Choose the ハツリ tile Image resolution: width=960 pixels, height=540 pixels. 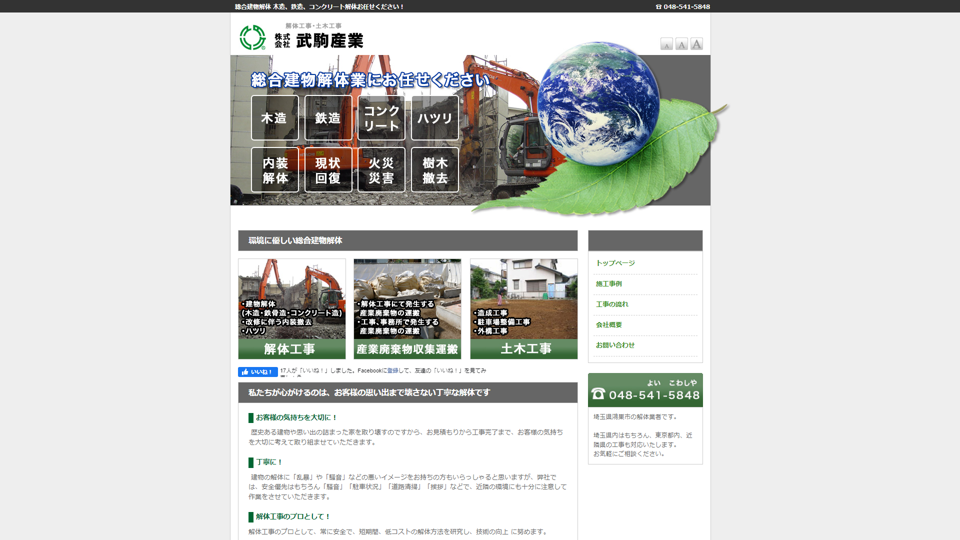[x=435, y=118]
